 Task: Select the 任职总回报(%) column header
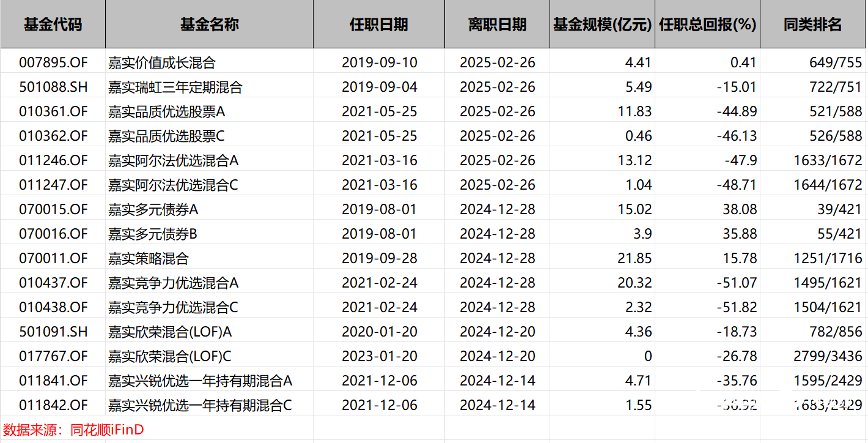point(707,24)
